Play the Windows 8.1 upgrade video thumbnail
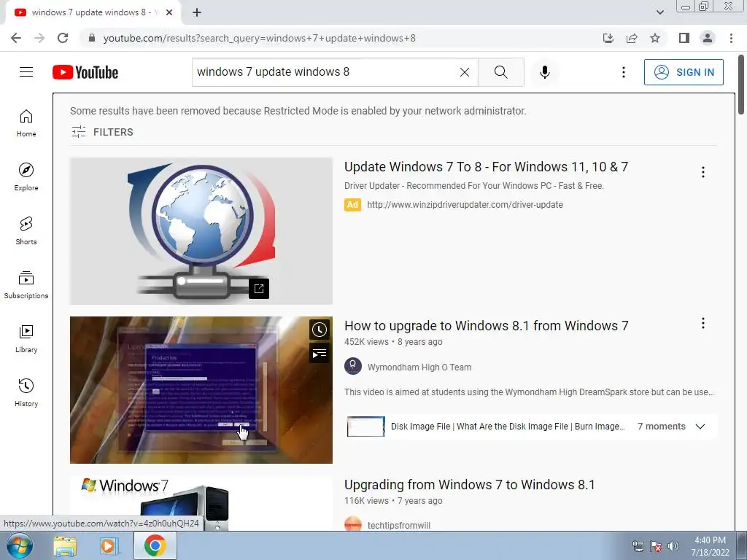This screenshot has width=747, height=560. click(201, 390)
